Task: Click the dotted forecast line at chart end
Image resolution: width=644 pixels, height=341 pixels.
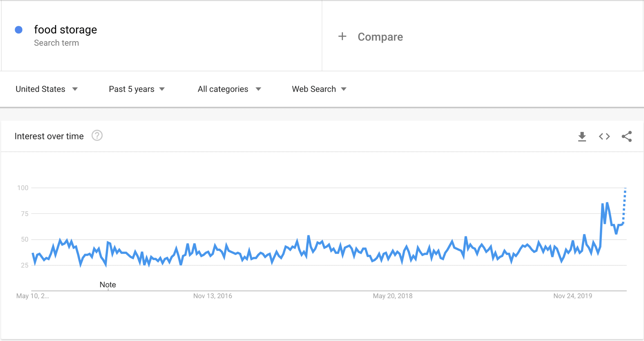Action: (624, 206)
